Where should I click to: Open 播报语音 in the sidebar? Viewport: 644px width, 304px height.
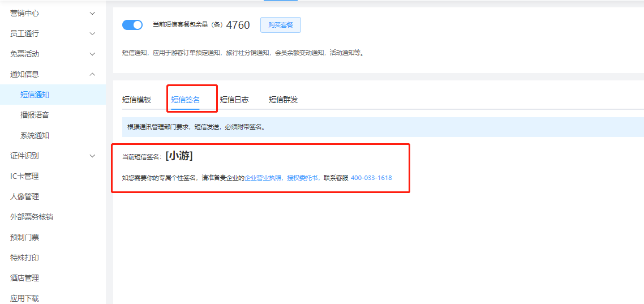pos(35,115)
